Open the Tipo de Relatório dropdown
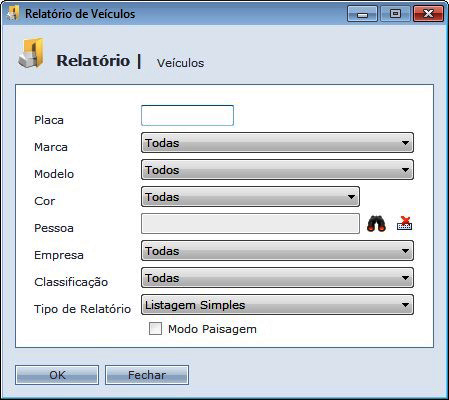The height and width of the screenshot is (400, 449). tap(277, 305)
